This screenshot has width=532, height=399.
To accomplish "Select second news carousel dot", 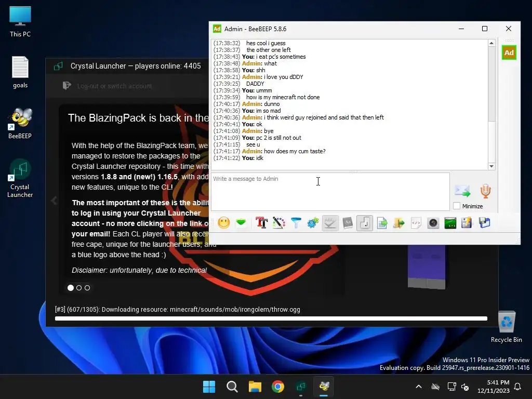I will tap(79, 288).
